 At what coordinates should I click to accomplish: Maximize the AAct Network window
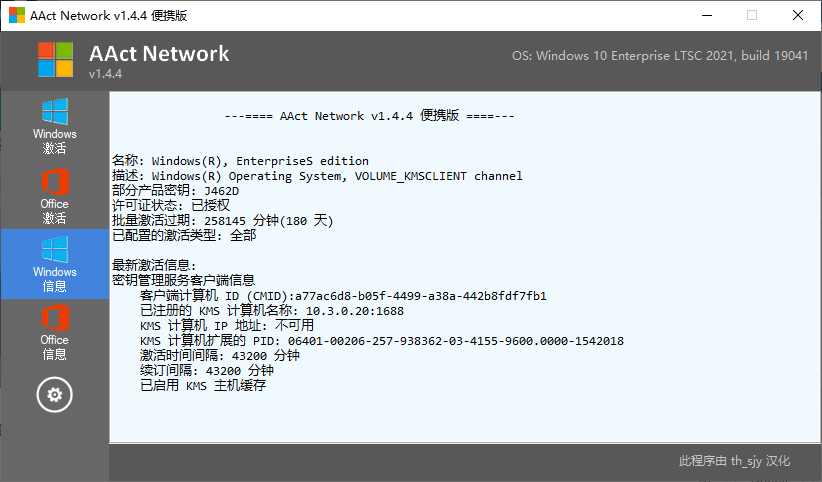tap(751, 15)
